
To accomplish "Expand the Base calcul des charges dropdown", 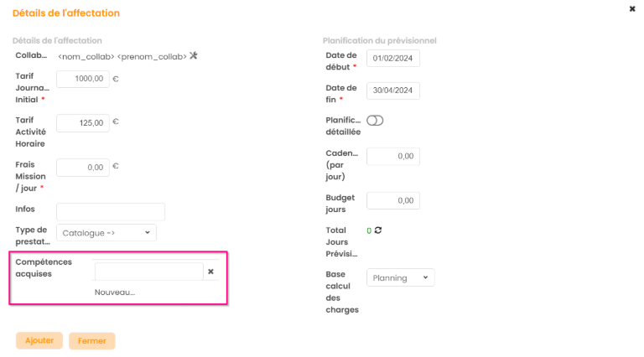I will 401,277.
